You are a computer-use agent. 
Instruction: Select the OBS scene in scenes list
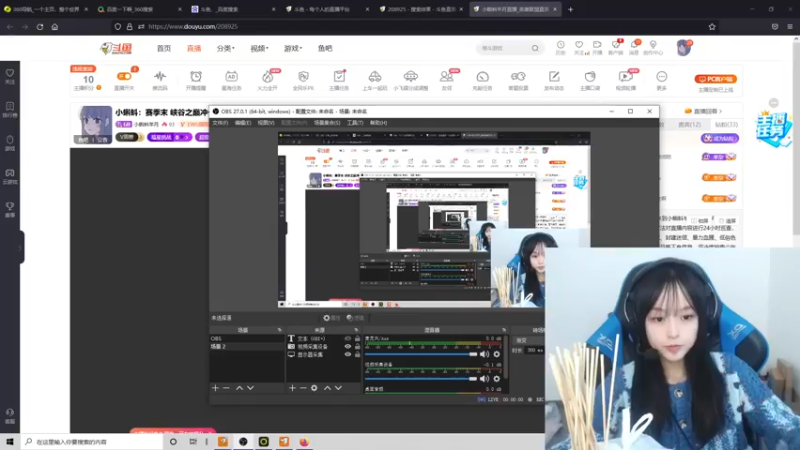pos(247,339)
